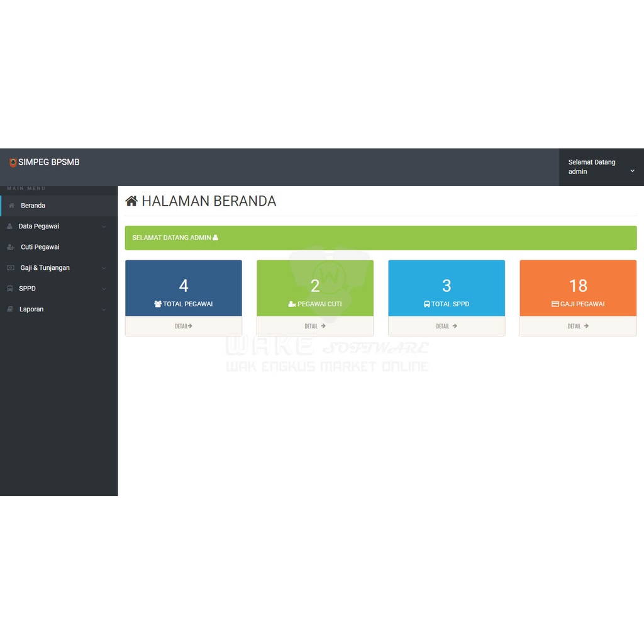Expand the SPPD chevron arrow
This screenshot has width=644, height=644.
click(104, 289)
